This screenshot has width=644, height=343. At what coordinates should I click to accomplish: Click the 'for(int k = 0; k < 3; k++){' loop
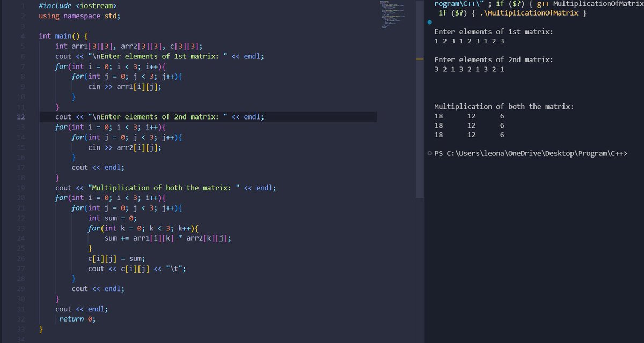(143, 228)
